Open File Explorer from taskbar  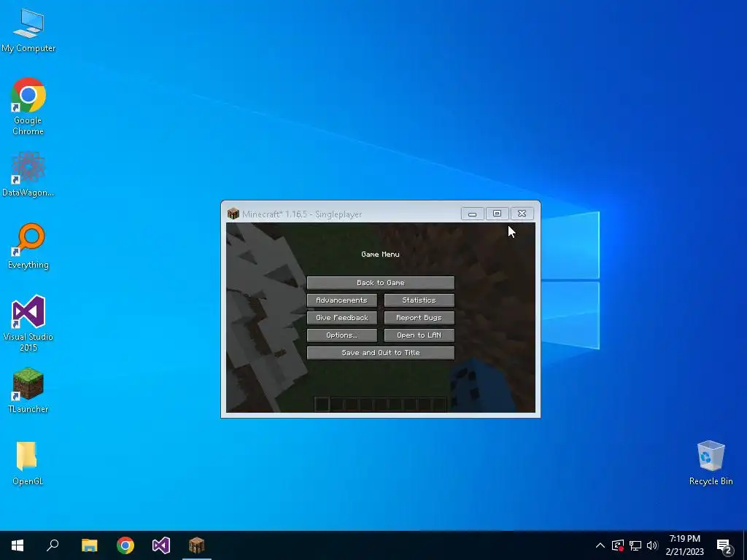[x=89, y=545]
